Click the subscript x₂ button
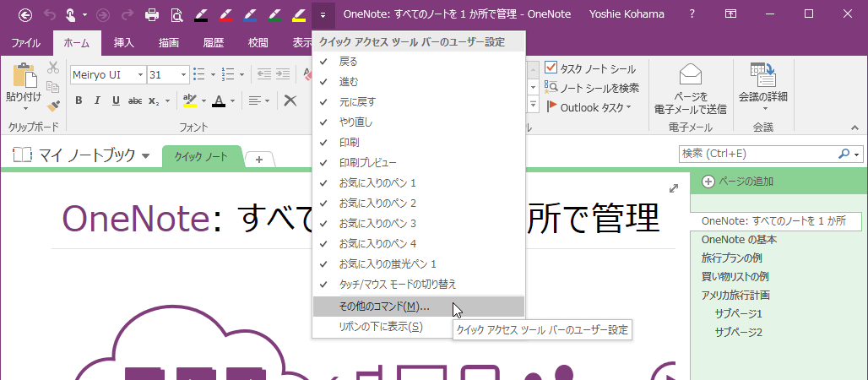This screenshot has width=868, height=380. 154,100
